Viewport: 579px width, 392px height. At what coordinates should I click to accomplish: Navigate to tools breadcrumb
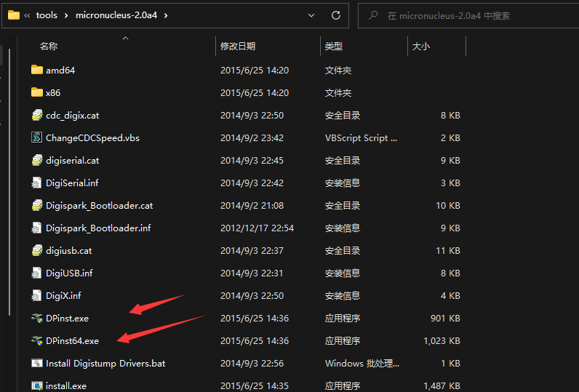click(x=47, y=15)
